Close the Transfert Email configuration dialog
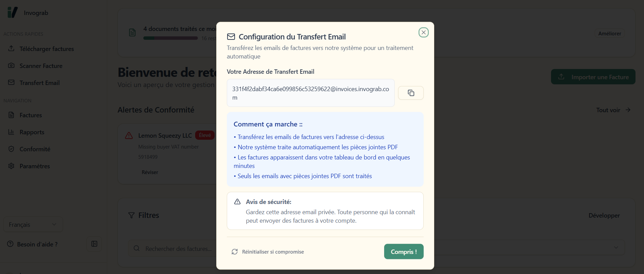Viewport: 644px width, 274px height. (423, 32)
